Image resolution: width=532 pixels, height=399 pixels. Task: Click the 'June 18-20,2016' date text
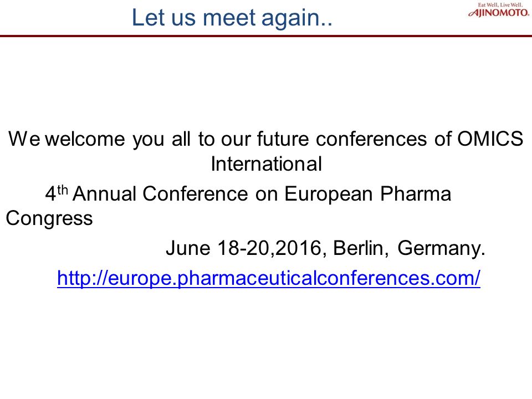point(243,248)
